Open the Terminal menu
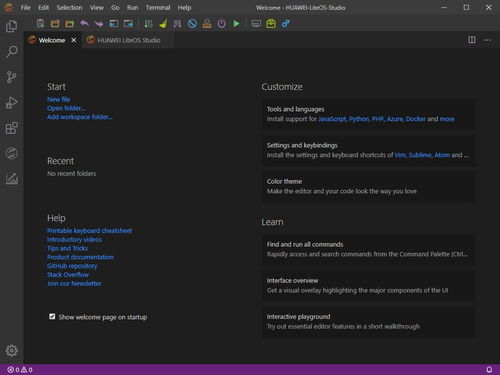 (x=158, y=7)
